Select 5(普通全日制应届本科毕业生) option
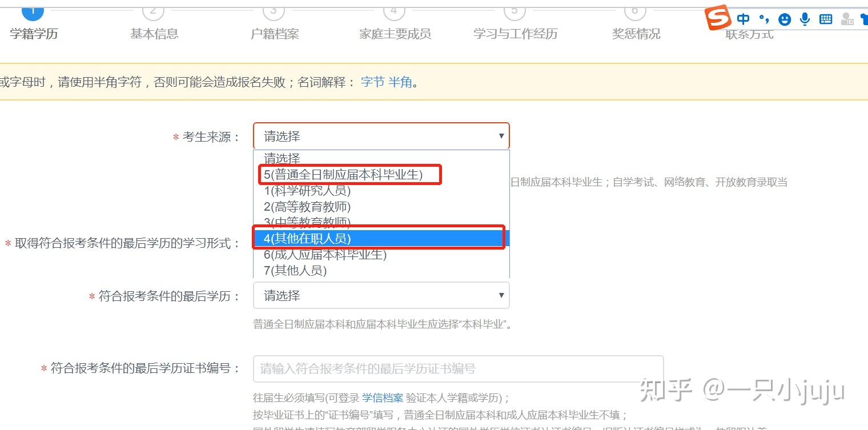The image size is (868, 430). coord(381,175)
